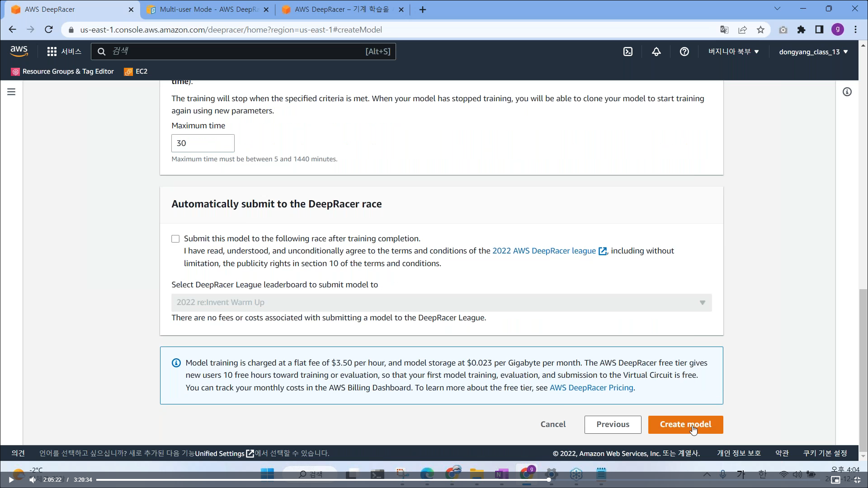Bookmark page with the star icon

pyautogui.click(x=760, y=30)
